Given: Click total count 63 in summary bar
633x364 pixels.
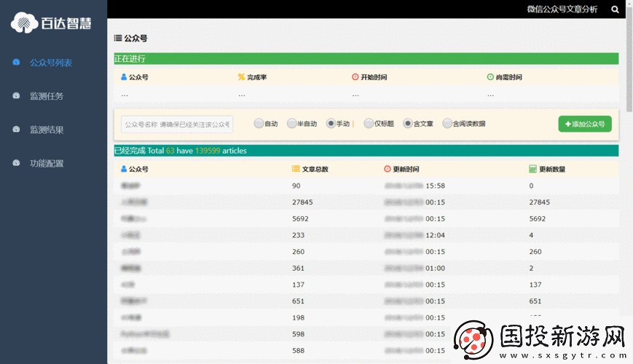Looking at the screenshot, I should click(x=170, y=151).
